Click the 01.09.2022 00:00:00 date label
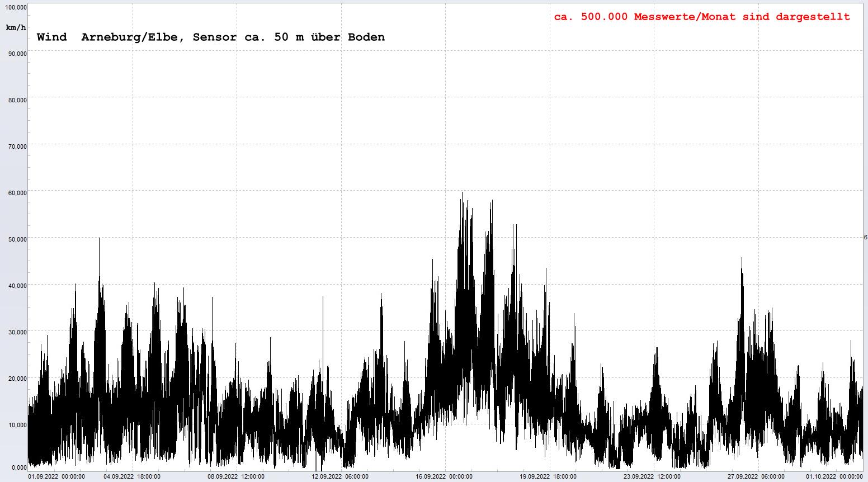 tap(56, 477)
